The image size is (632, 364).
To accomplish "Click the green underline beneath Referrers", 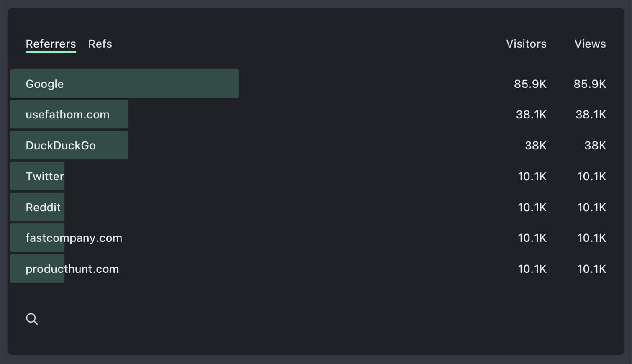I will [50, 51].
